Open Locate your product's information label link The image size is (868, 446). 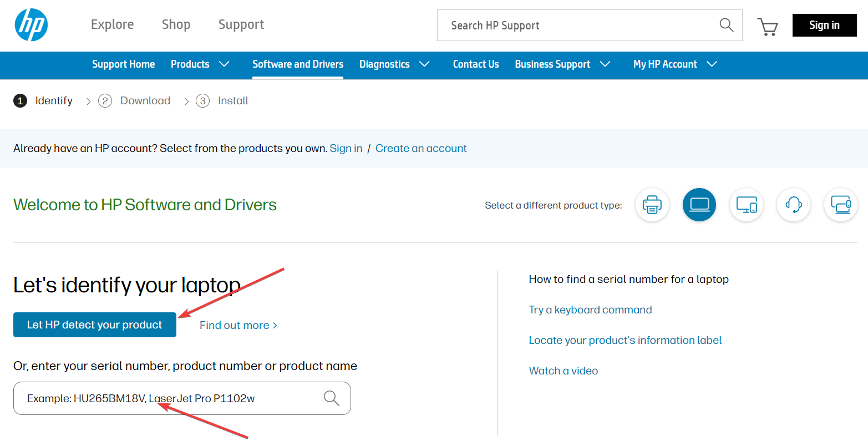[625, 341]
